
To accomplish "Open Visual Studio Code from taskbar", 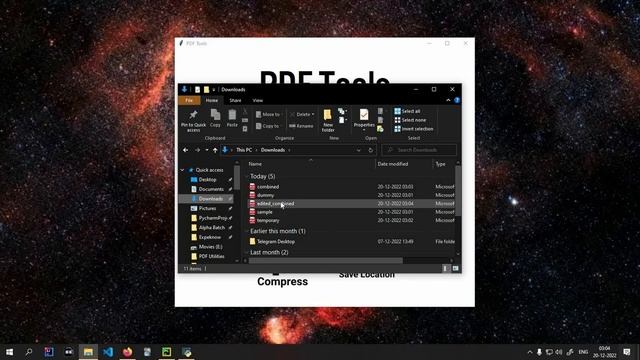I will coord(108,352).
